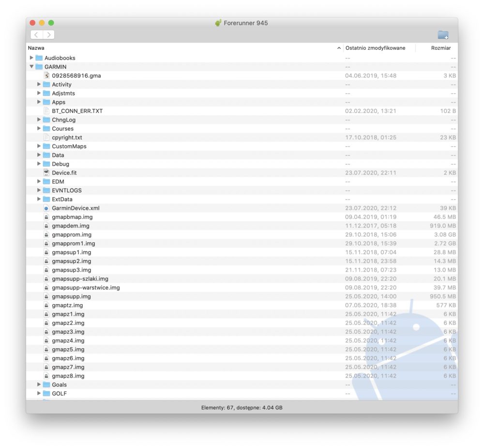Click the Goals folder icon
Screen dimensions: 484x448
point(46,385)
